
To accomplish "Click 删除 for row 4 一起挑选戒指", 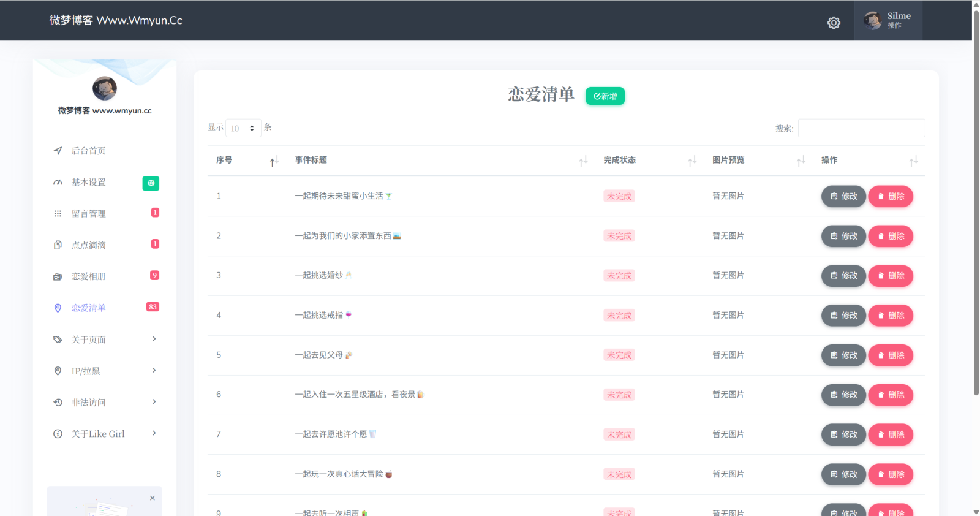I will pos(891,316).
